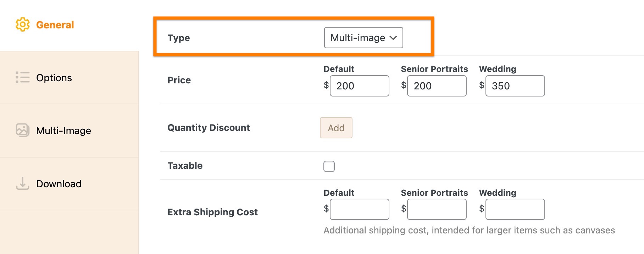Open the Type dropdown showing Multi-image
The image size is (644, 254).
click(x=363, y=38)
